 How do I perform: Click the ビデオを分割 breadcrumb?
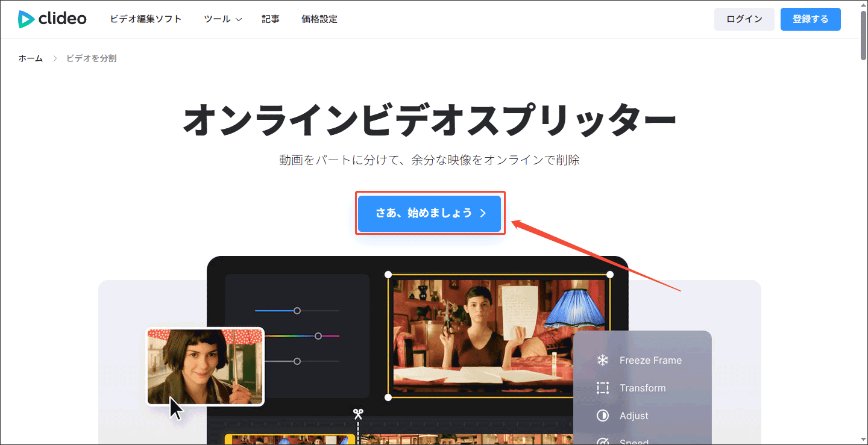point(92,58)
